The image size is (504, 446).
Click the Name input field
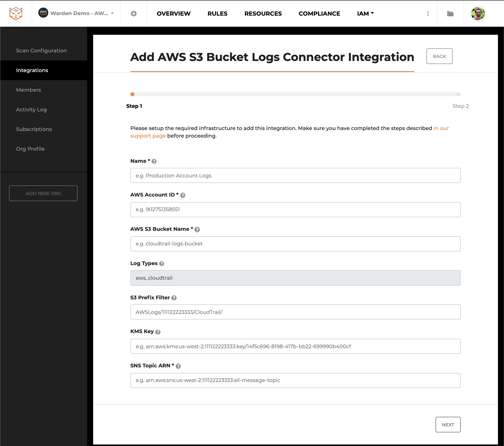click(296, 175)
